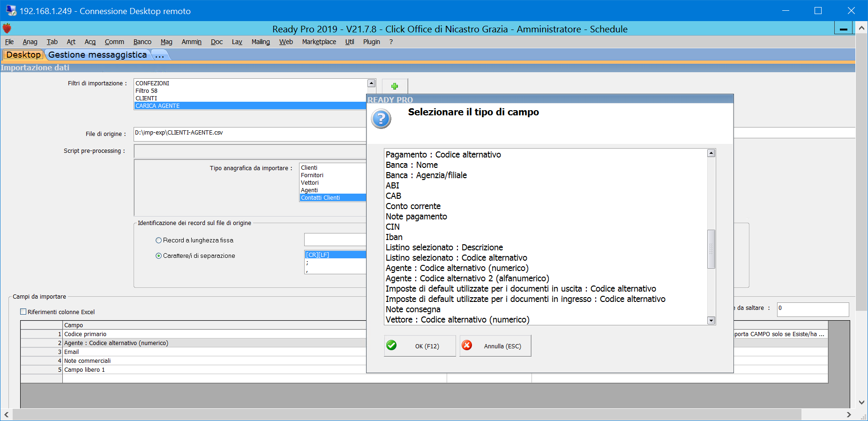Click the field type list scroll down arrow

[711, 321]
